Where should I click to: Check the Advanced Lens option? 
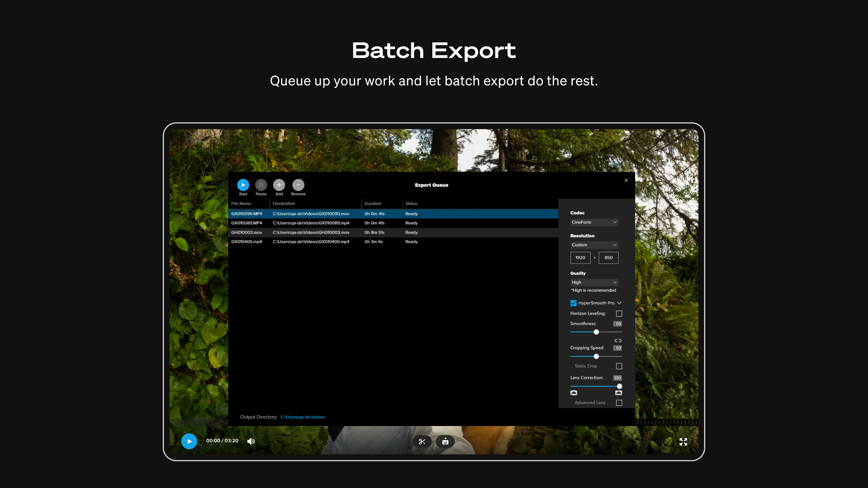tap(619, 403)
